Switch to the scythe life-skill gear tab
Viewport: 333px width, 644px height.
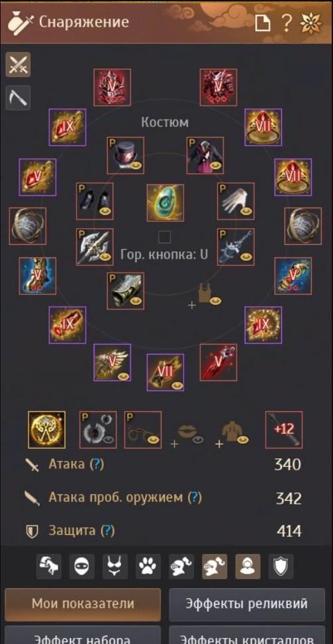click(x=18, y=98)
